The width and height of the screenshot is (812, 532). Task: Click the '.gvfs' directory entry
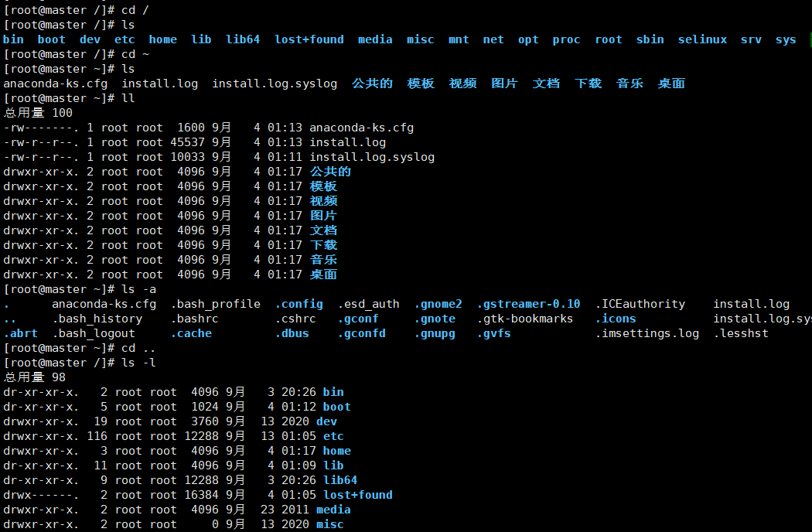493,333
